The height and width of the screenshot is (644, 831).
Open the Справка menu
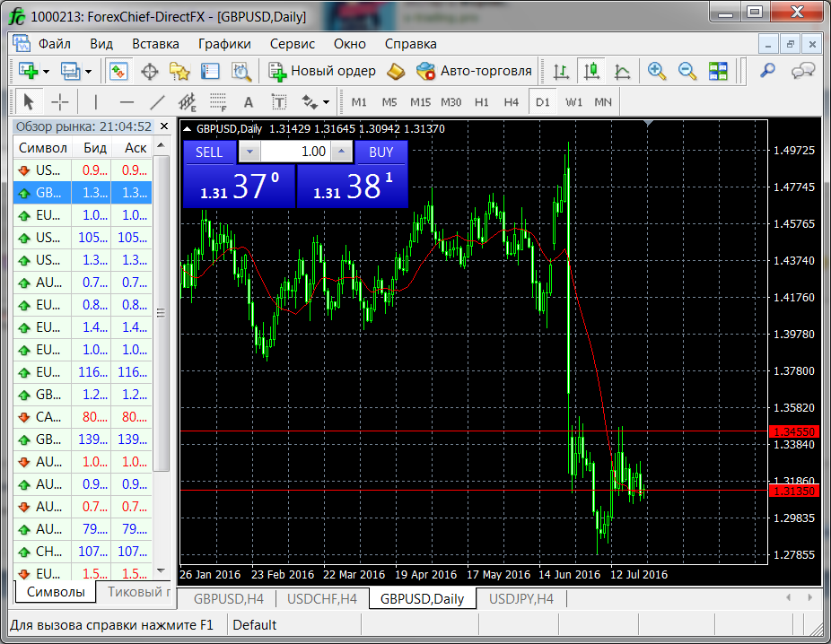(411, 44)
